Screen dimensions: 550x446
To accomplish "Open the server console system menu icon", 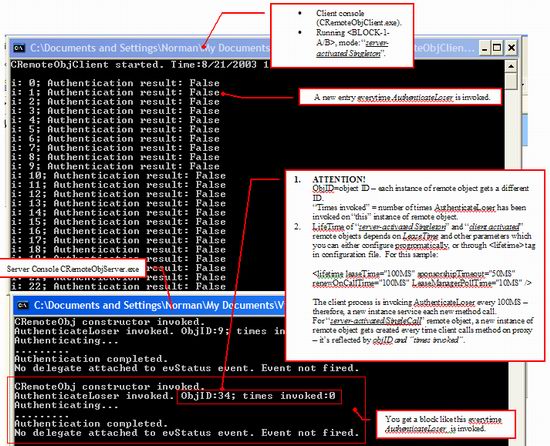I will click(x=23, y=305).
